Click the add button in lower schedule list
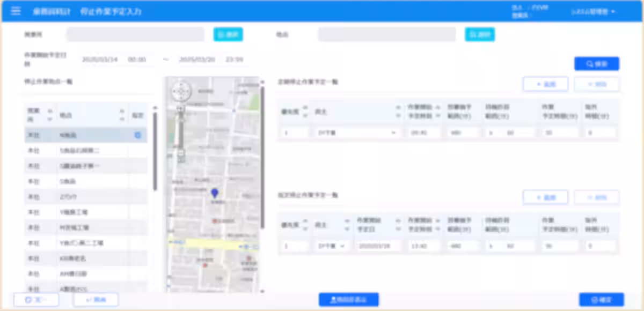Image resolution: width=644 pixels, height=311 pixels. coord(545,197)
